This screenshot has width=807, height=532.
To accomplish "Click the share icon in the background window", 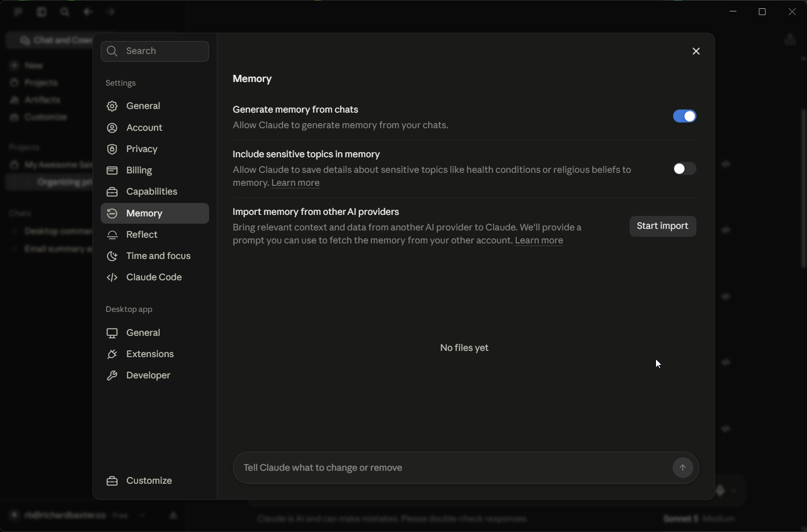I will tap(790, 39).
